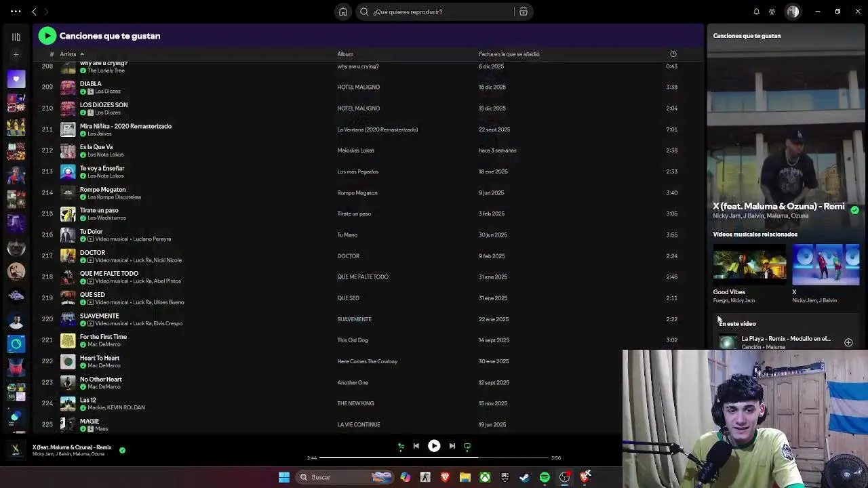This screenshot has width=868, height=488.
Task: Open the HOTEL MALIGNO album link for DIABLA
Action: (359, 87)
